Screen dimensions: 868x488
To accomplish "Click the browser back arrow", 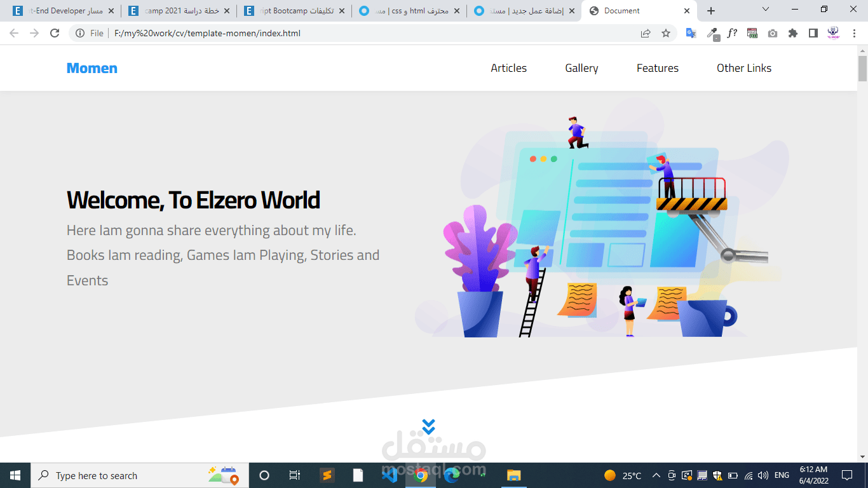I will coord(14,33).
